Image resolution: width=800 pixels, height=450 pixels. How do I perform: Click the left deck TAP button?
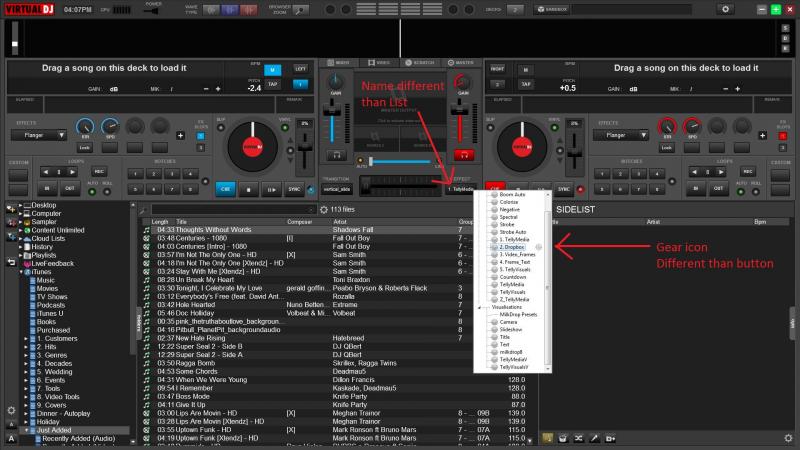pyautogui.click(x=272, y=84)
